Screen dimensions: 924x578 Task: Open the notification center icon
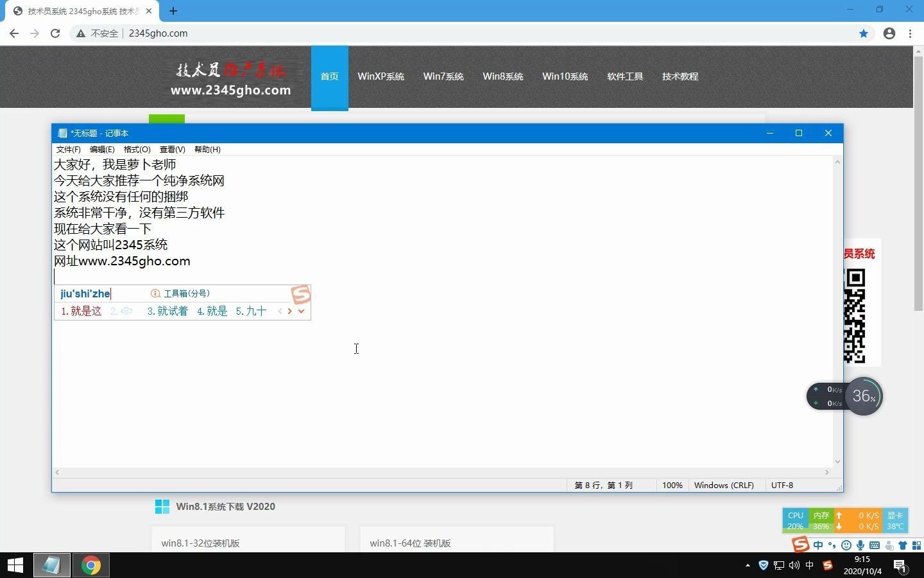tap(900, 566)
